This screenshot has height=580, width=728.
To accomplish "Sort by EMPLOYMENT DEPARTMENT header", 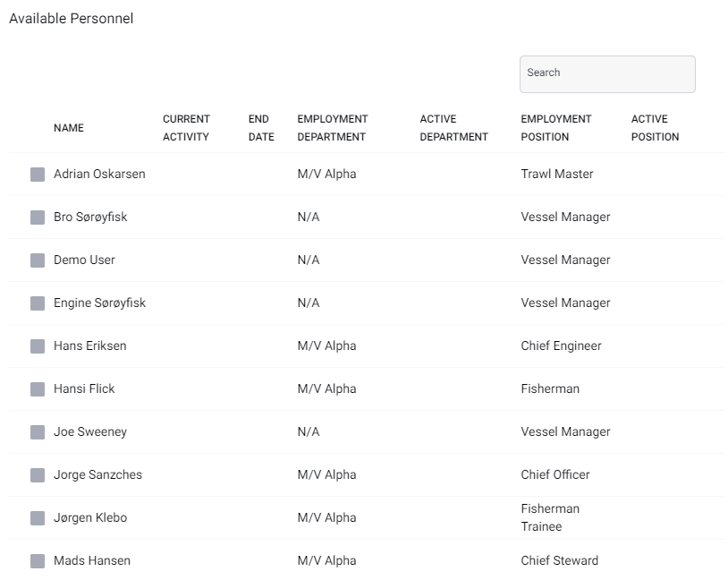I will pyautogui.click(x=333, y=128).
